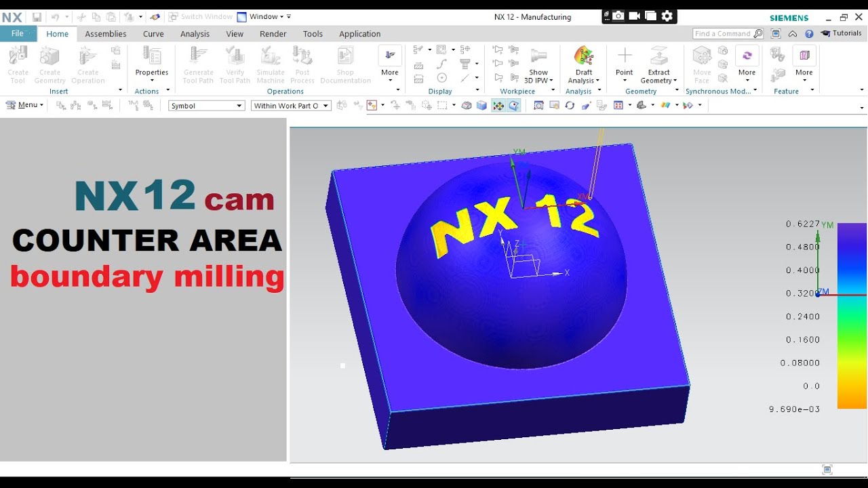The height and width of the screenshot is (488, 868).
Task: Click the legend value 0.6227
Action: (802, 224)
